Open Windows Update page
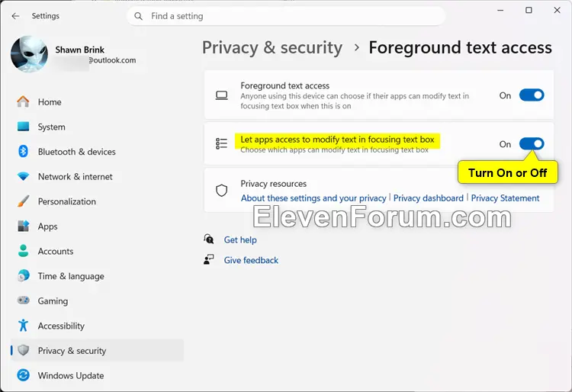The height and width of the screenshot is (392, 572). (98, 375)
